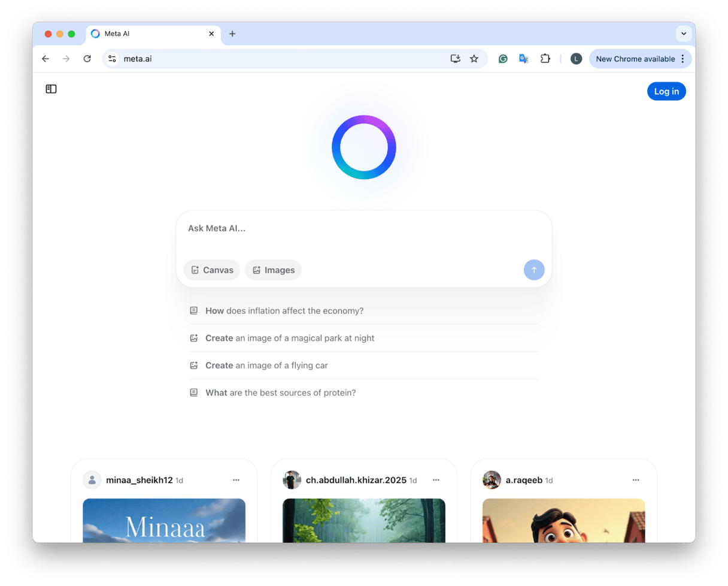This screenshot has width=728, height=586.
Task: Open a new browser tab
Action: [232, 34]
